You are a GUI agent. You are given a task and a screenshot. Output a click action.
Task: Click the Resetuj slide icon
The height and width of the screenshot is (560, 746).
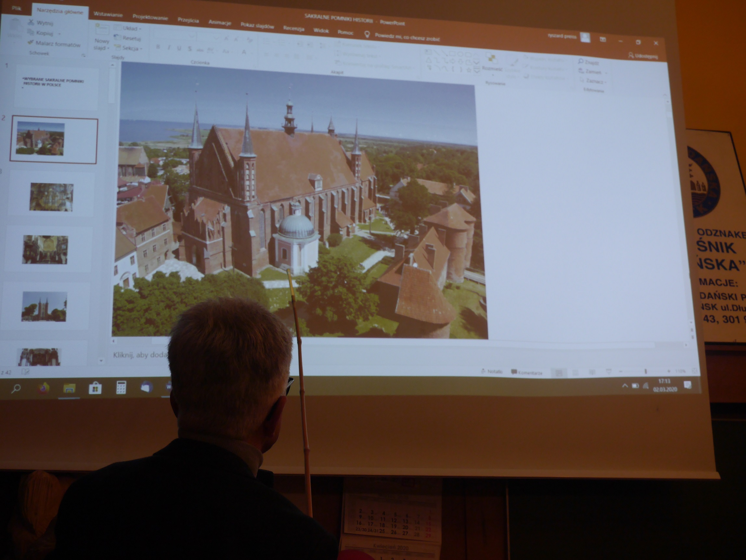coord(117,37)
